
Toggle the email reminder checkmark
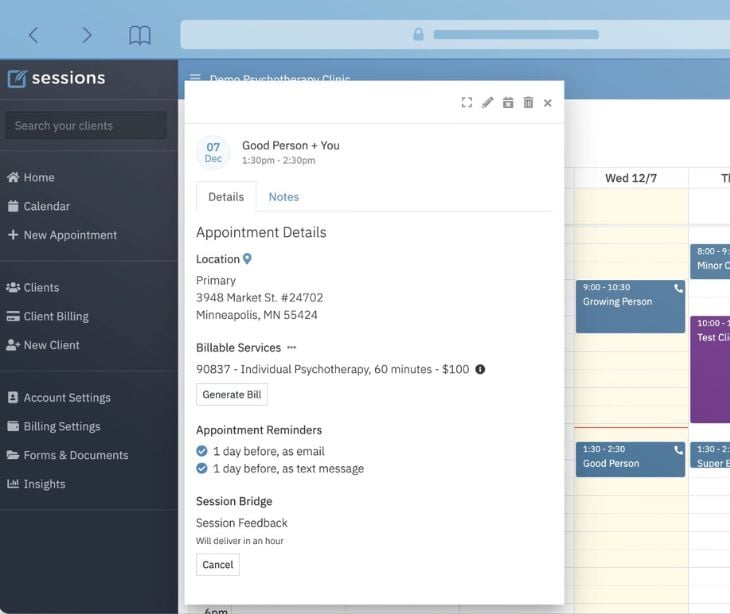[202, 451]
